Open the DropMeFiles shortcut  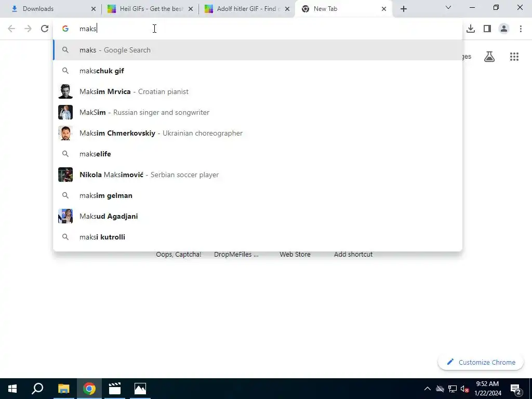[x=236, y=254]
